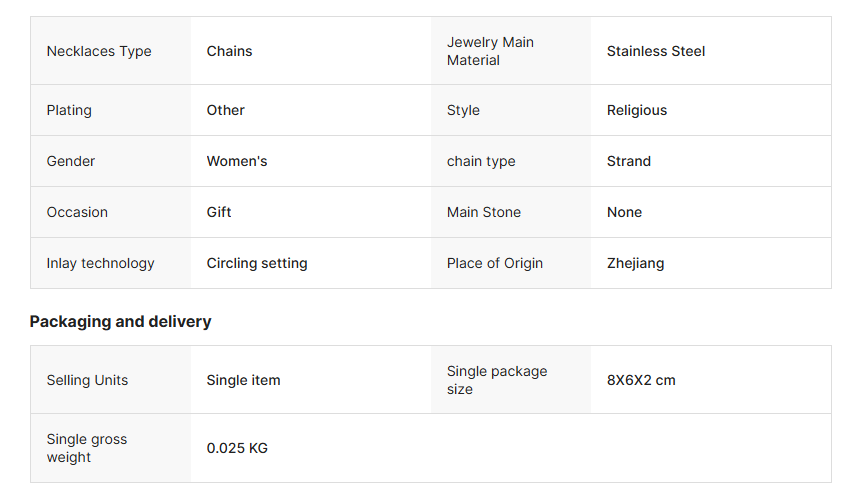Image resolution: width=847 pixels, height=500 pixels.
Task: Click the Jewelry Main Material label
Action: [490, 51]
